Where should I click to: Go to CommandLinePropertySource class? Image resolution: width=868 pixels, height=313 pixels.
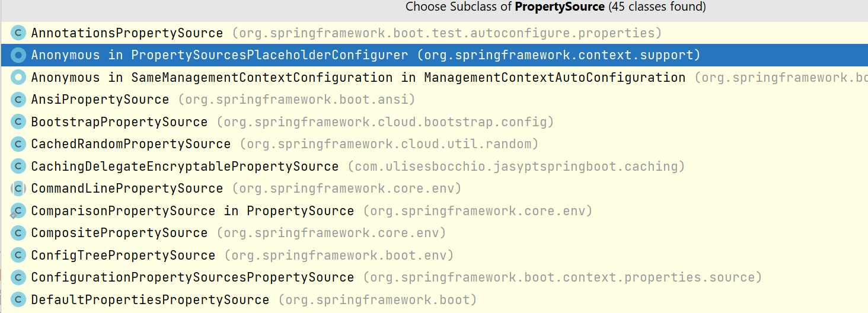127,189
